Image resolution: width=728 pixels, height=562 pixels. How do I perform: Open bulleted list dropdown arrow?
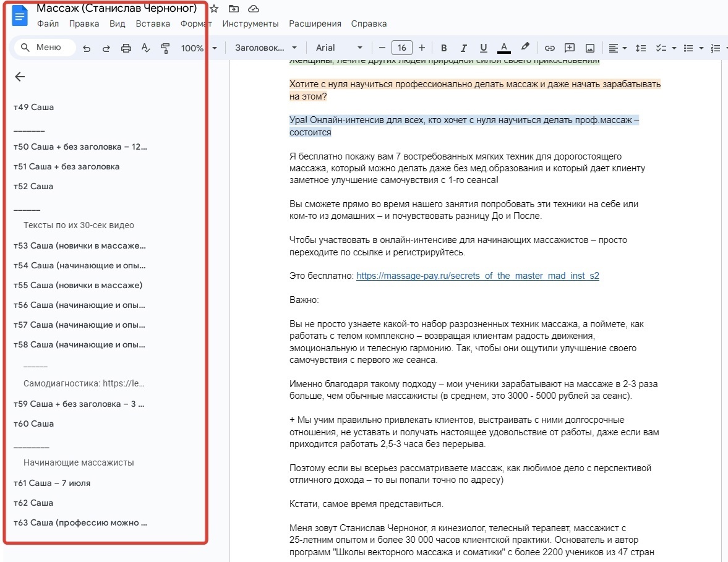tap(701, 48)
